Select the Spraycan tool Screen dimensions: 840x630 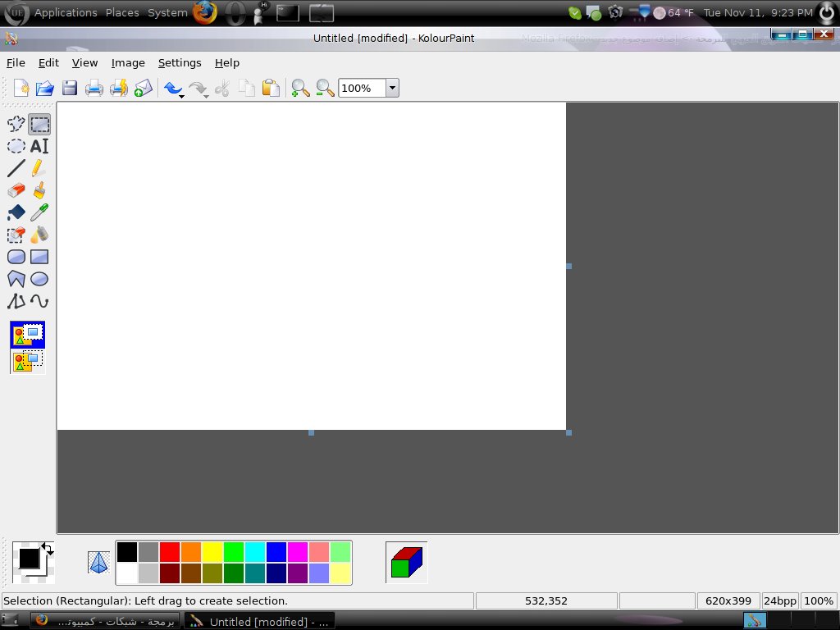pos(39,235)
